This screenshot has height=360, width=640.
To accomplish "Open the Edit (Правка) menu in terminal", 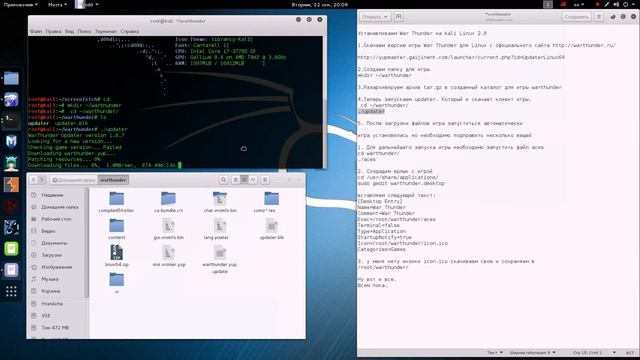I will [x=53, y=31].
